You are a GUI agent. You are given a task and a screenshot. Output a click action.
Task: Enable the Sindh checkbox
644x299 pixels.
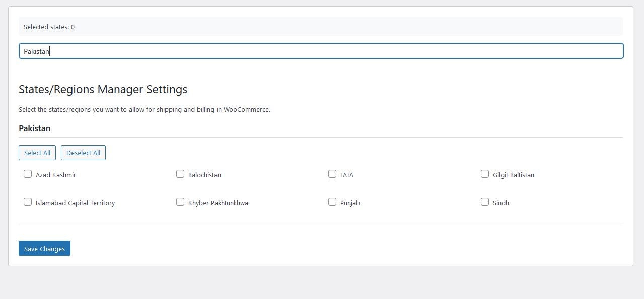485,202
